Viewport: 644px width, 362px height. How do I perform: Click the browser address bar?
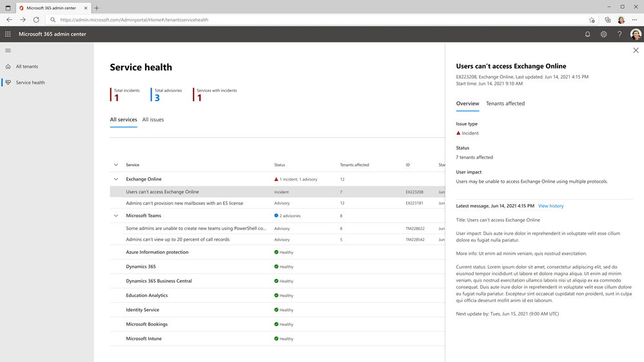pyautogui.click(x=320, y=20)
